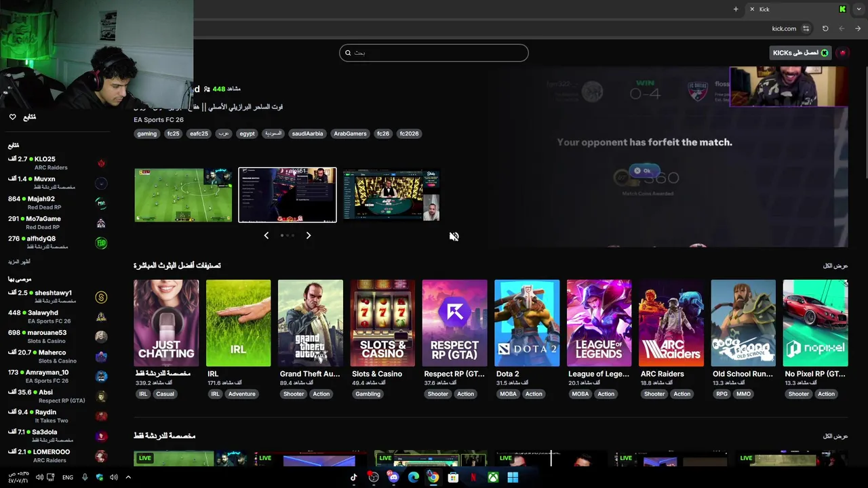Open the Grand Theft Auto V category card

(311, 323)
